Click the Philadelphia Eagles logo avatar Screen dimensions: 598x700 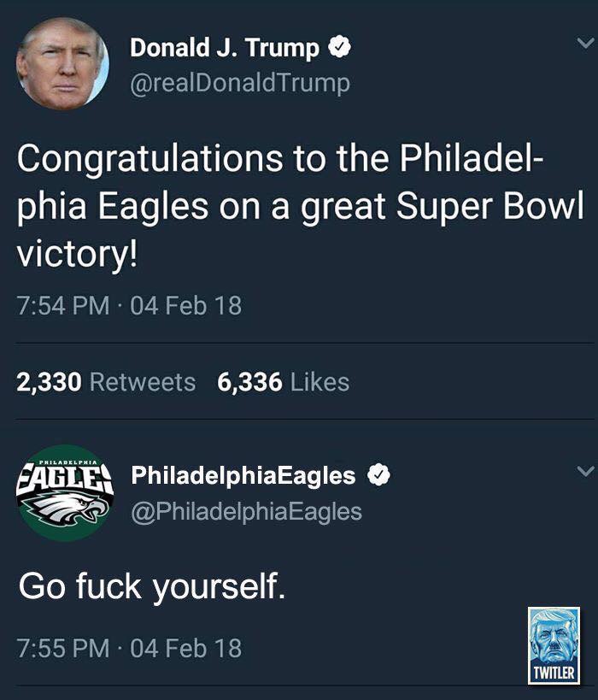point(62,492)
